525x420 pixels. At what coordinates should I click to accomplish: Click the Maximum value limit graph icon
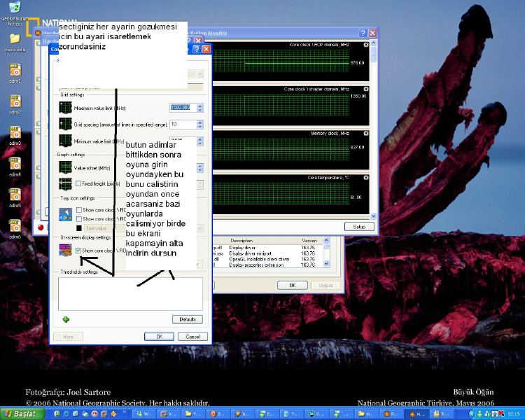coord(65,108)
